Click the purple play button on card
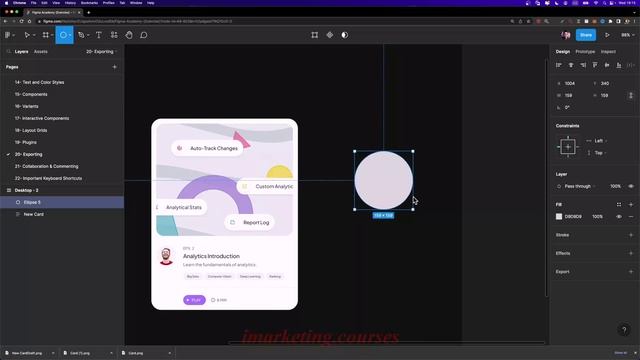The width and height of the screenshot is (640, 360). 194,300
